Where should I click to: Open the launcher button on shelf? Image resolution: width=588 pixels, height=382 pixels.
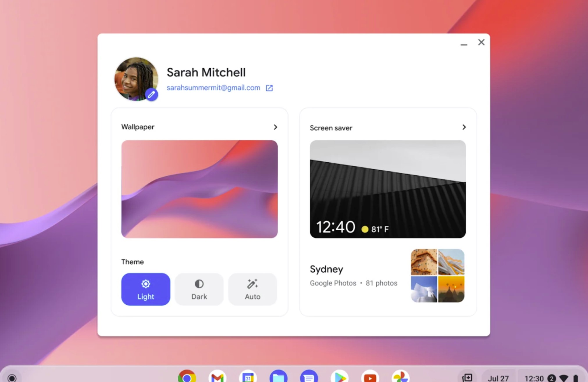(x=12, y=378)
